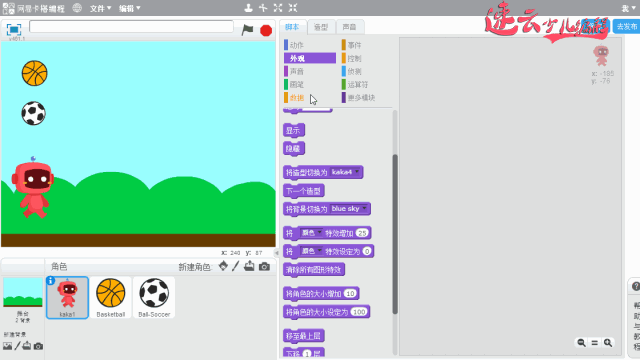This screenshot has width=640, height=360.
Task: Switch to the 造型 costumes tab
Action: pyautogui.click(x=321, y=27)
